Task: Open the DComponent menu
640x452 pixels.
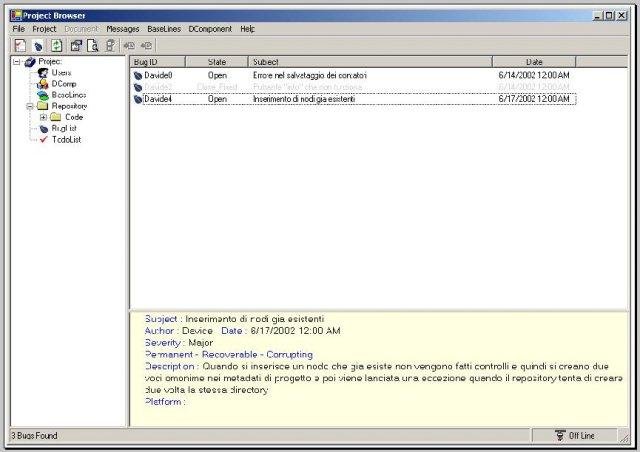Action: 210,29
